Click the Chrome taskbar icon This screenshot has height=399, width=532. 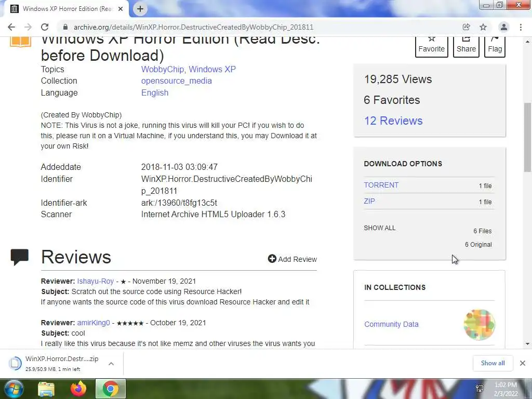click(111, 389)
